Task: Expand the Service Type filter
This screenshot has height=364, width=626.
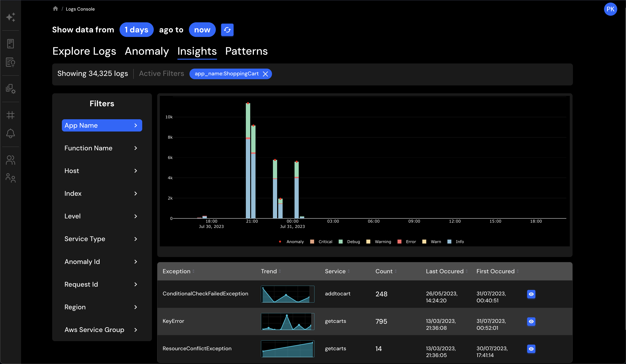Action: pyautogui.click(x=102, y=239)
